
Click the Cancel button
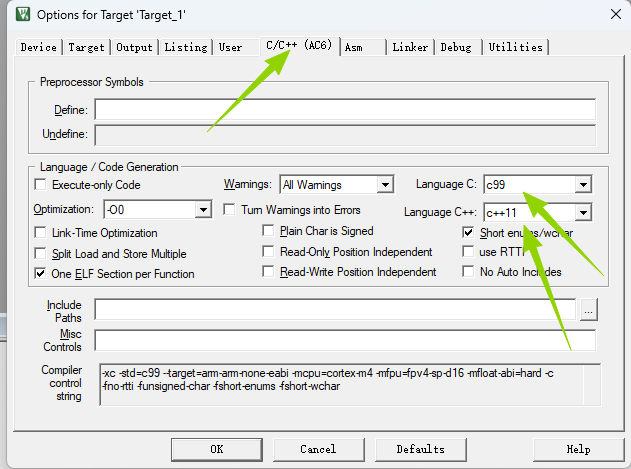pos(318,449)
